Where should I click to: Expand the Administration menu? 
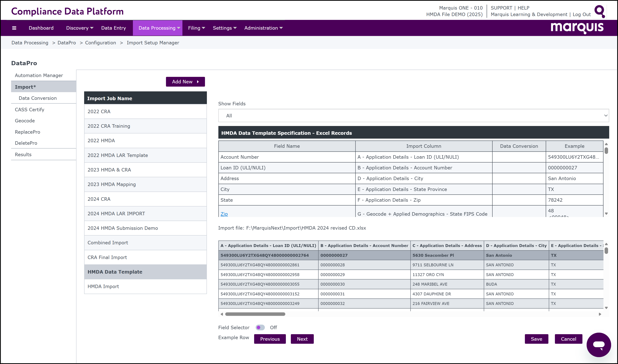coord(263,28)
